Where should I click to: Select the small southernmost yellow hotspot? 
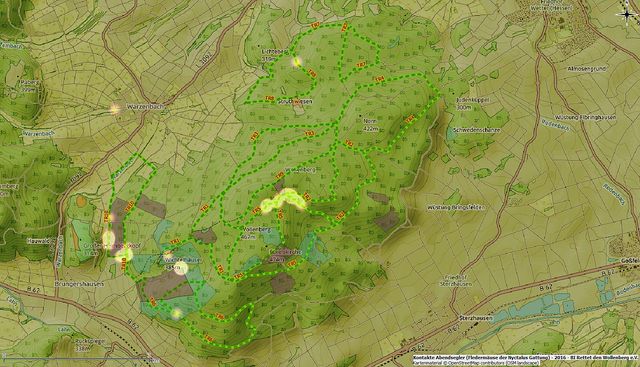click(176, 313)
